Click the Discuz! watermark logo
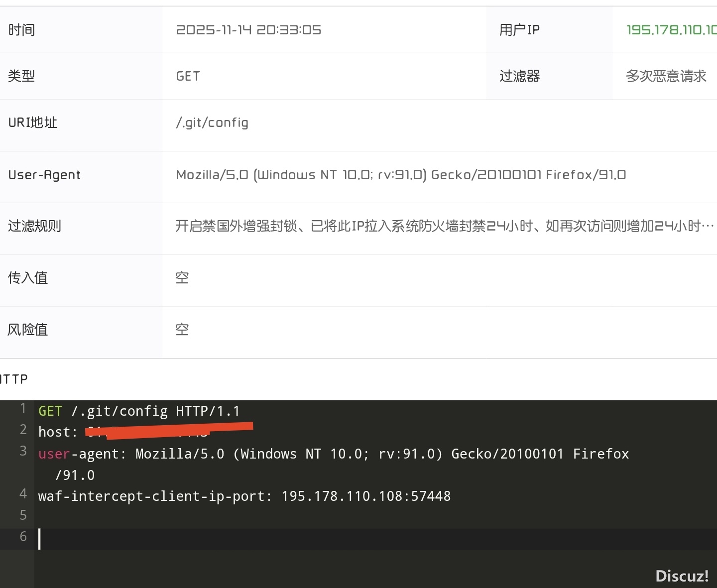The image size is (717, 588). (682, 576)
